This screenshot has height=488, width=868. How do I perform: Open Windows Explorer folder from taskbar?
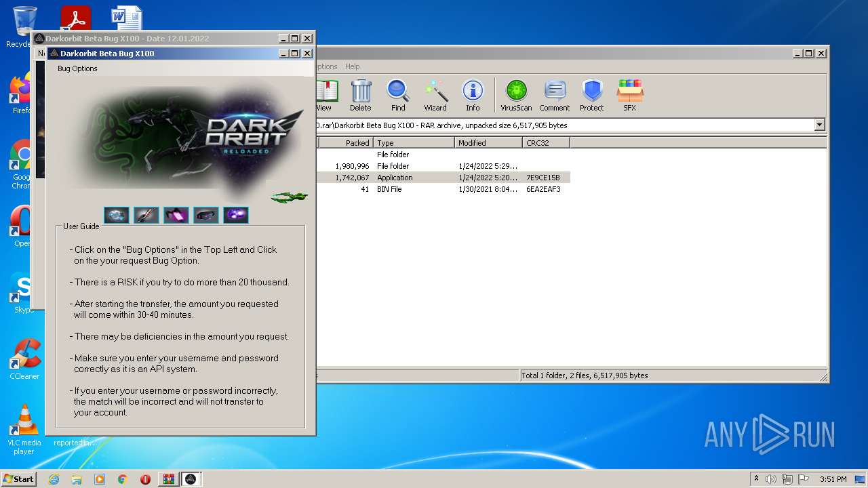(77, 479)
